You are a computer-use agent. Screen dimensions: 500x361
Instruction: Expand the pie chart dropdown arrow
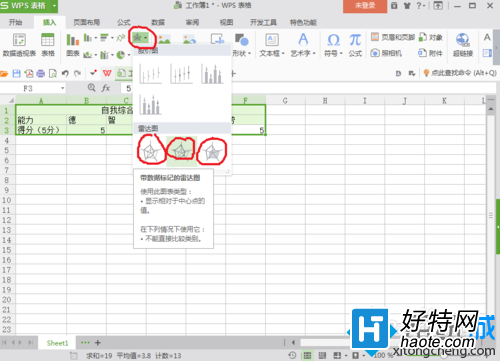click(129, 55)
